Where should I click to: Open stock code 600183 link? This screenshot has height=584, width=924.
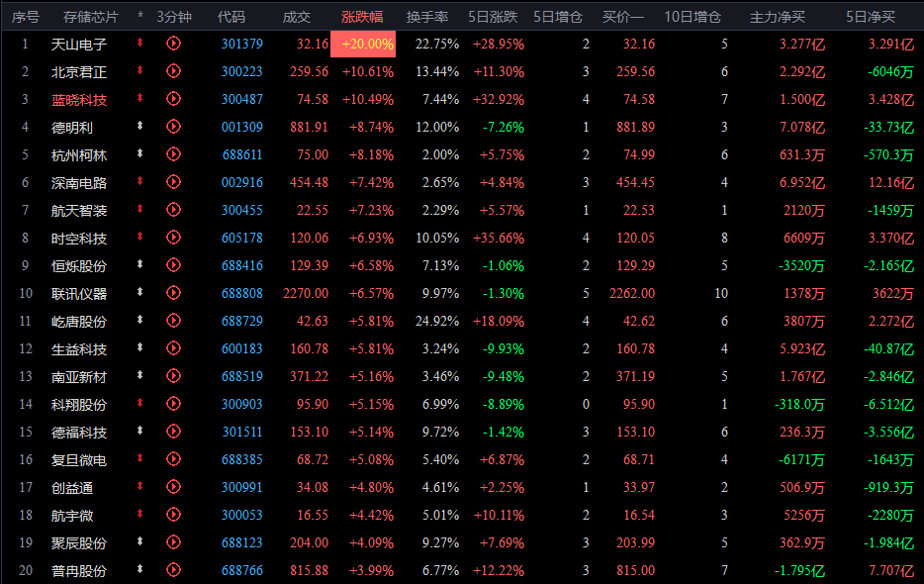tap(242, 349)
